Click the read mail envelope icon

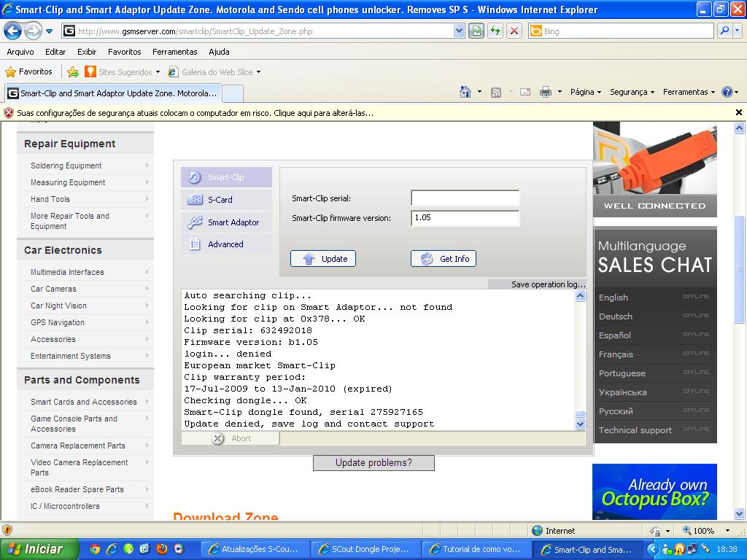click(525, 92)
